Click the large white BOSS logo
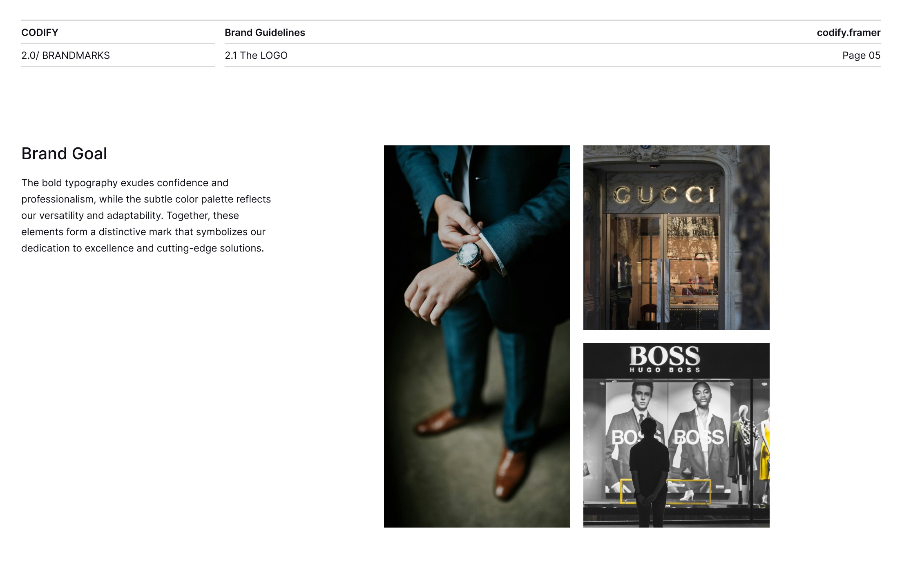 [x=664, y=356]
